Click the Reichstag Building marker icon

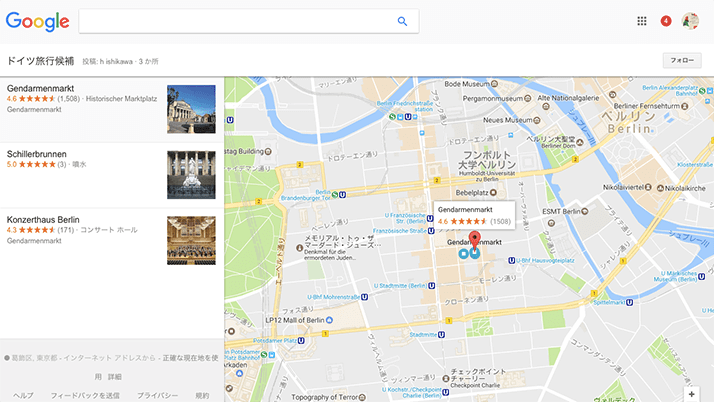268,151
